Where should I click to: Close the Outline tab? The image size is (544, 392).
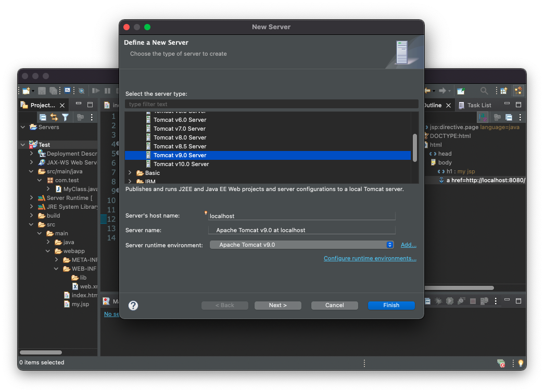448,105
